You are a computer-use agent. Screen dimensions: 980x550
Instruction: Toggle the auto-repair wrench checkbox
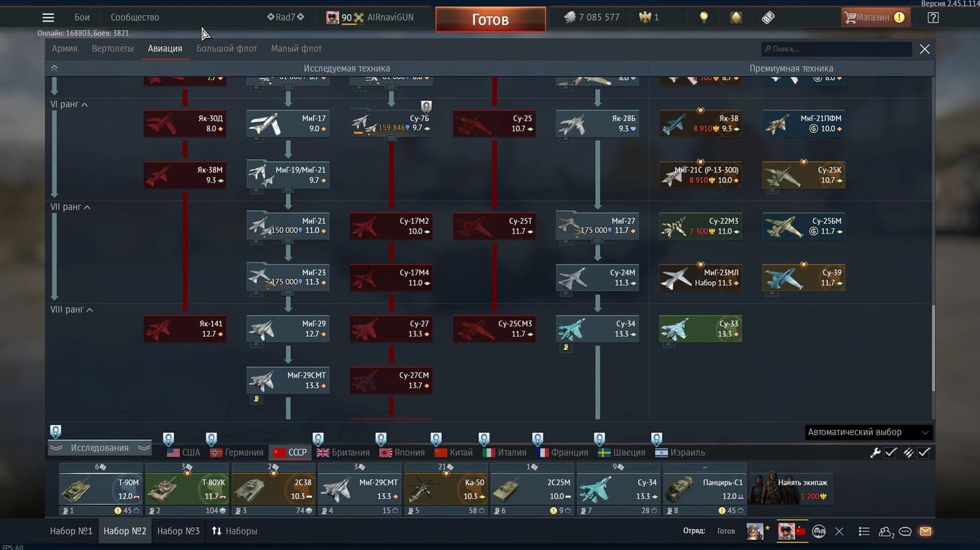(x=890, y=453)
